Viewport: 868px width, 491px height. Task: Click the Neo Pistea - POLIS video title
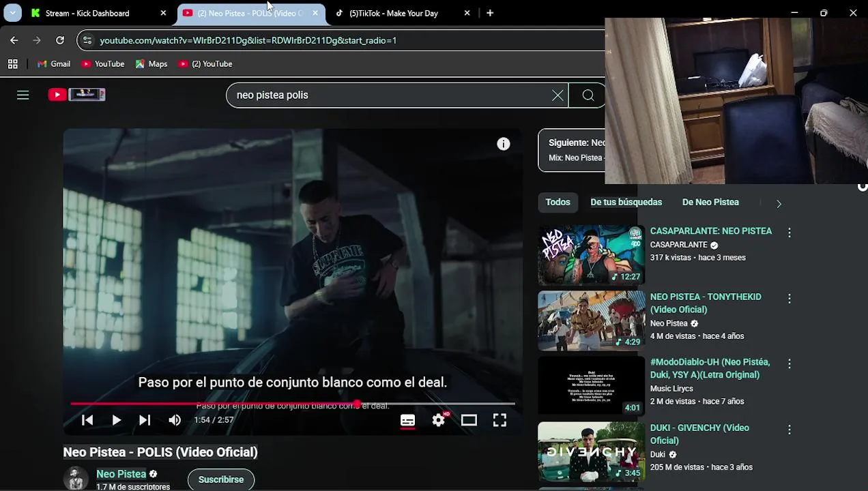pos(160,452)
